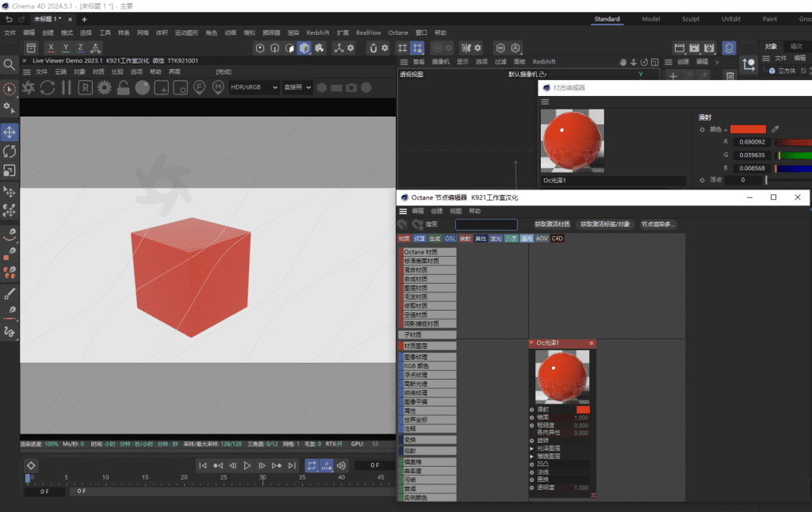Image resolution: width=812 pixels, height=512 pixels.
Task: Click the RGB 颜色 node list button
Action: (427, 366)
